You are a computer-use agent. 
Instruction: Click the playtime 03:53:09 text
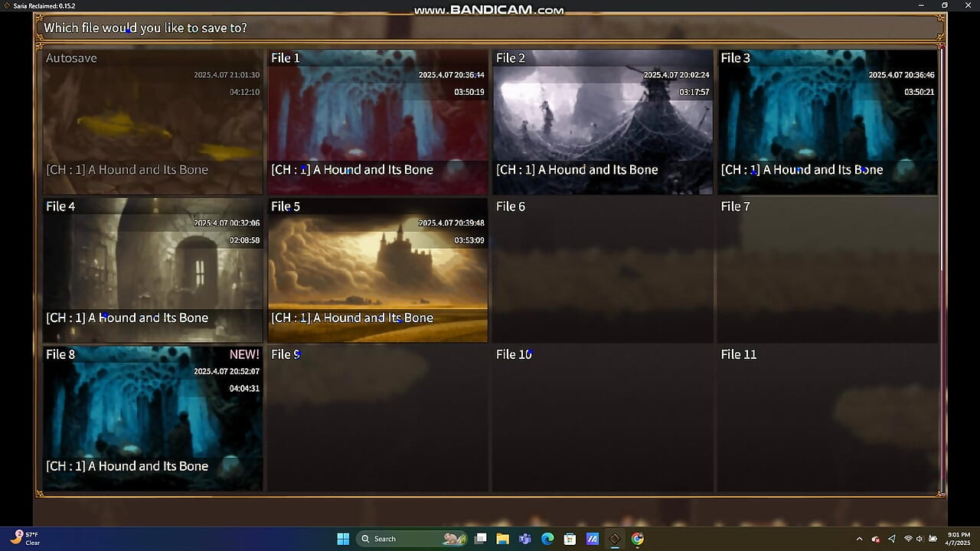[x=469, y=240]
